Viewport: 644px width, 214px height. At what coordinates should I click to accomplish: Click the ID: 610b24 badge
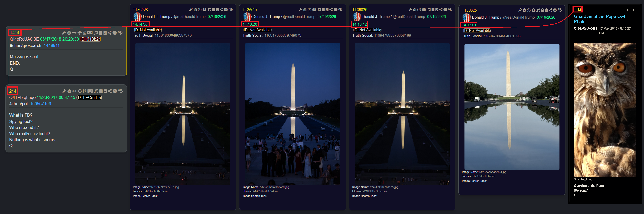click(90, 39)
